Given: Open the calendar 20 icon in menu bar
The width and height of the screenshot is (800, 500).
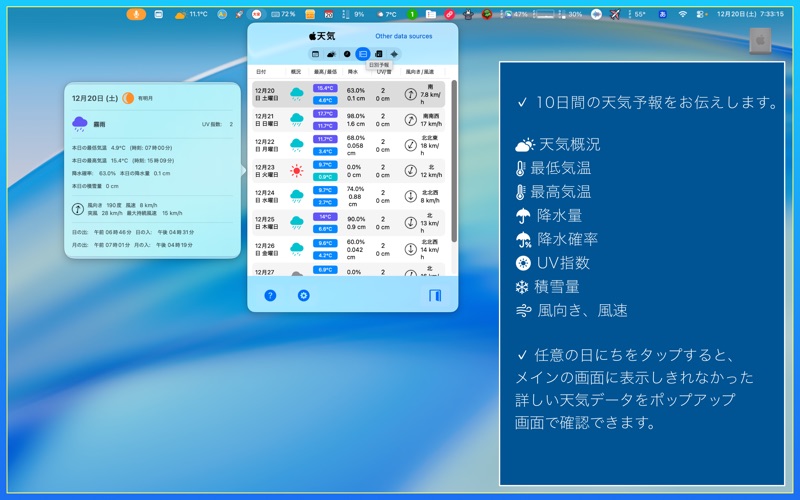Looking at the screenshot, I should [x=329, y=14].
